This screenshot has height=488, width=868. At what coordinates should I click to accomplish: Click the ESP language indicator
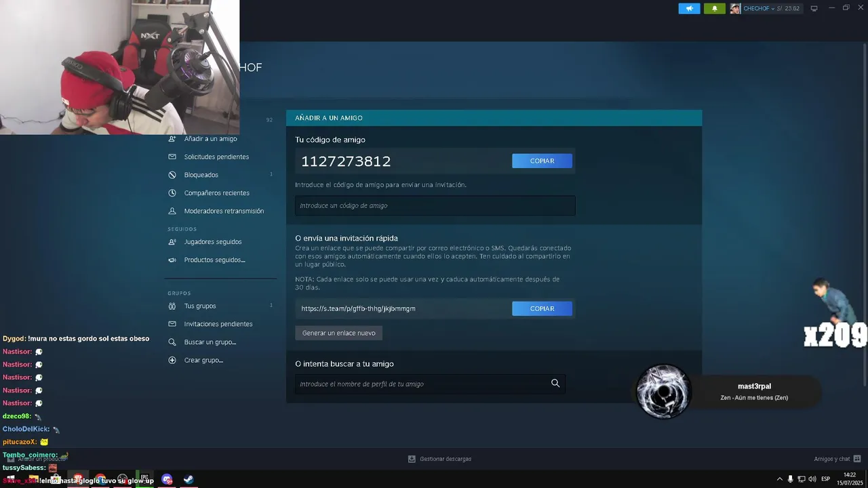pyautogui.click(x=826, y=479)
